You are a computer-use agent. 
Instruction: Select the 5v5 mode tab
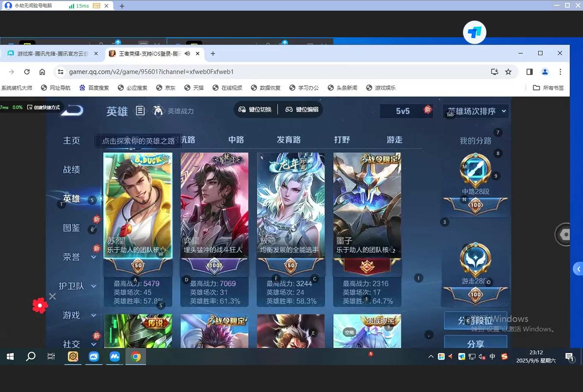[x=403, y=111]
